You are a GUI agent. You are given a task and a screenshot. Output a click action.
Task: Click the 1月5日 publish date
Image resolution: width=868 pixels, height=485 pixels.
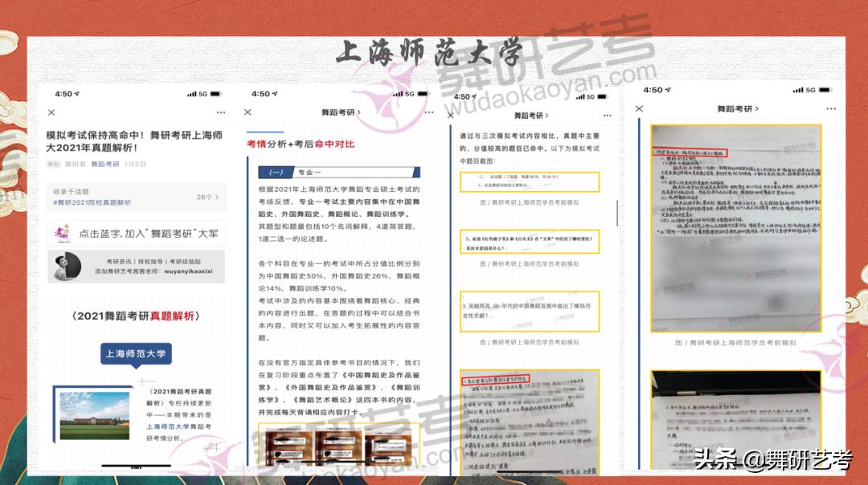(135, 165)
